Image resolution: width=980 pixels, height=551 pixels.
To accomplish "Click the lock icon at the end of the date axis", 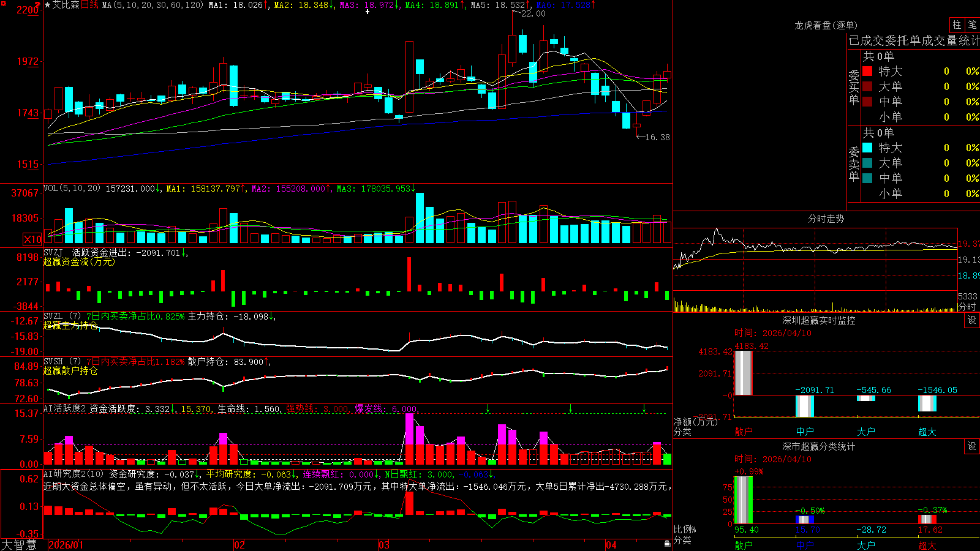I will (667, 544).
